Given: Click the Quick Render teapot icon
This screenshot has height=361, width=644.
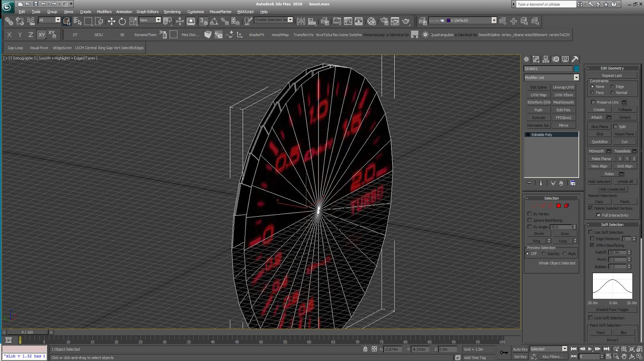Looking at the screenshot, I should point(406,21).
